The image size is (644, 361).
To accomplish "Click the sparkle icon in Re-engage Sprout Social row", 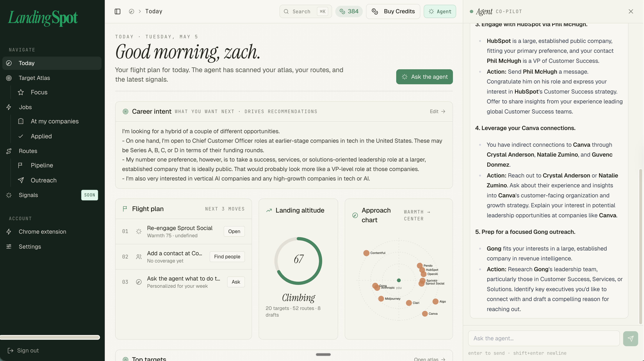I will tap(139, 232).
